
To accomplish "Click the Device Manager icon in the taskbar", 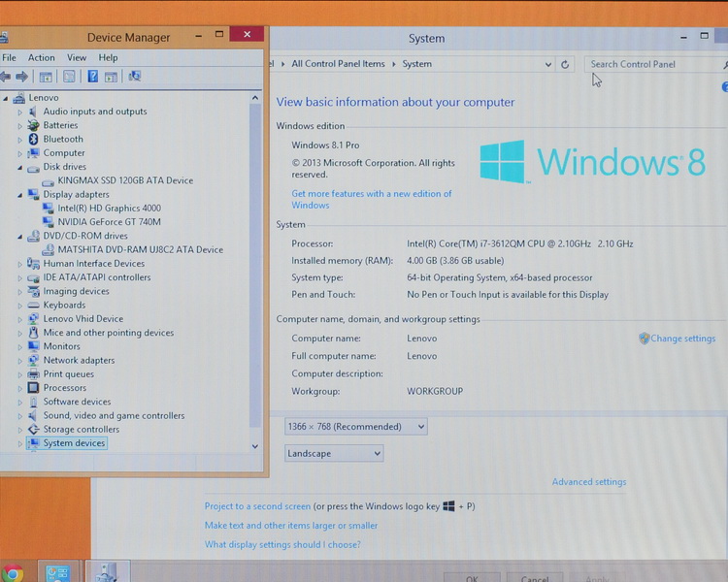I will [107, 572].
